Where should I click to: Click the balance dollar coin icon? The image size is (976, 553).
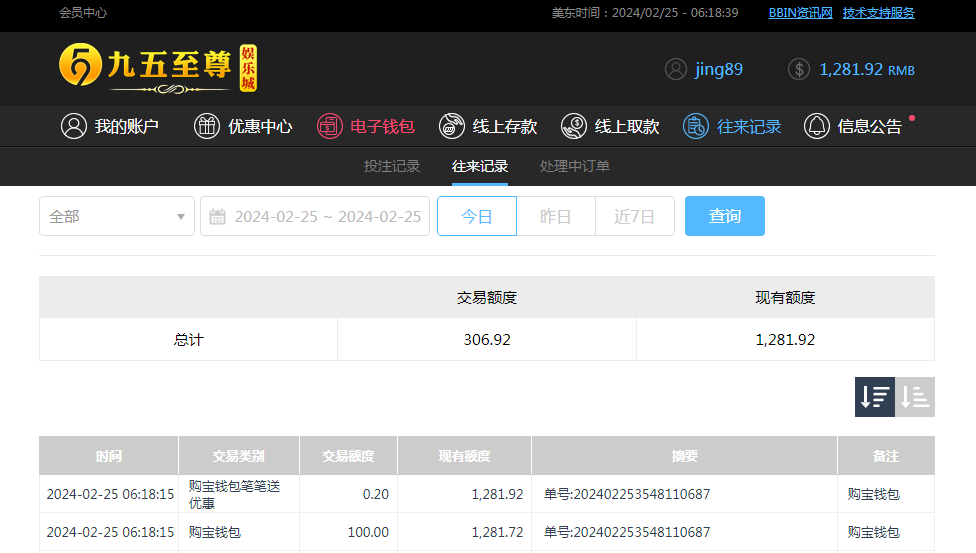click(x=799, y=69)
